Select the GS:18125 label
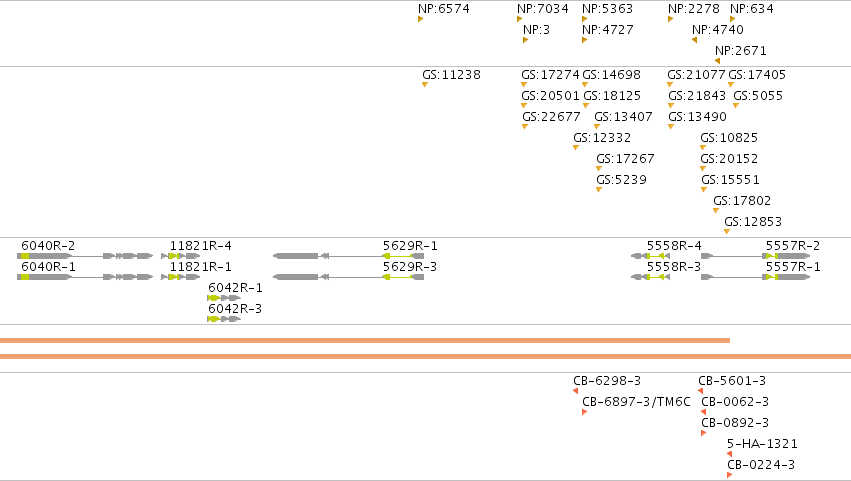Viewport: 851px width, 481px height. [612, 96]
